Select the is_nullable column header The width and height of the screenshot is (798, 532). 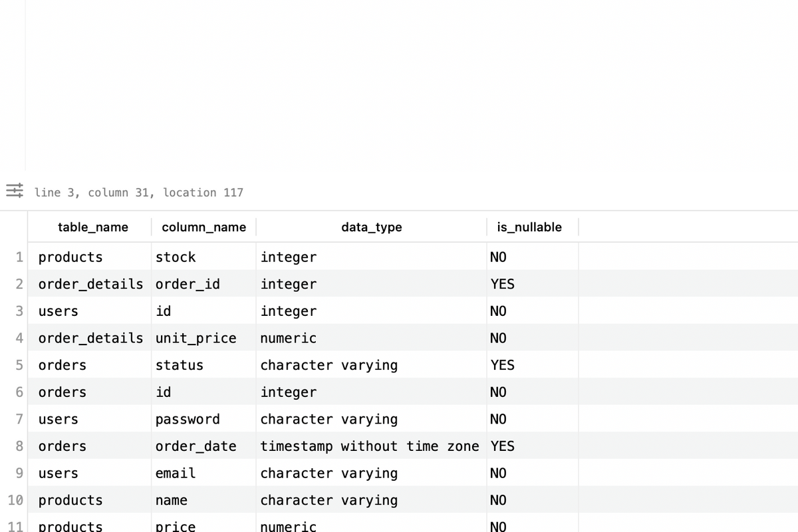click(x=529, y=227)
